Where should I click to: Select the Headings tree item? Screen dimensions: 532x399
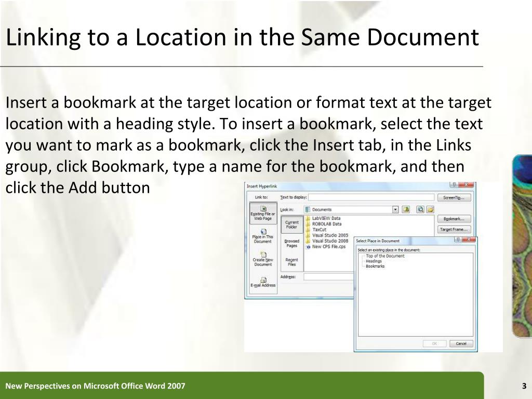click(374, 261)
